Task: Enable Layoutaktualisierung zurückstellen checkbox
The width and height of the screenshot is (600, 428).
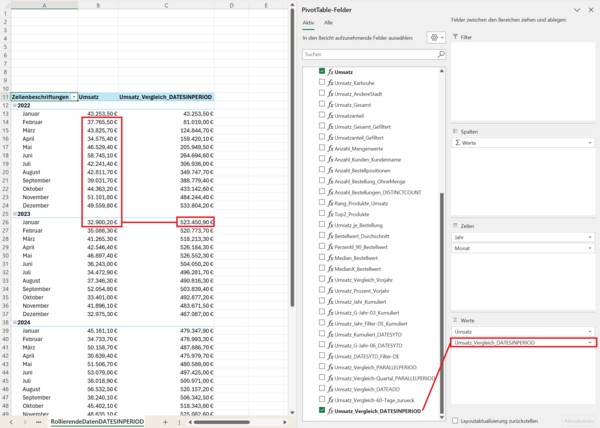Action: point(455,421)
